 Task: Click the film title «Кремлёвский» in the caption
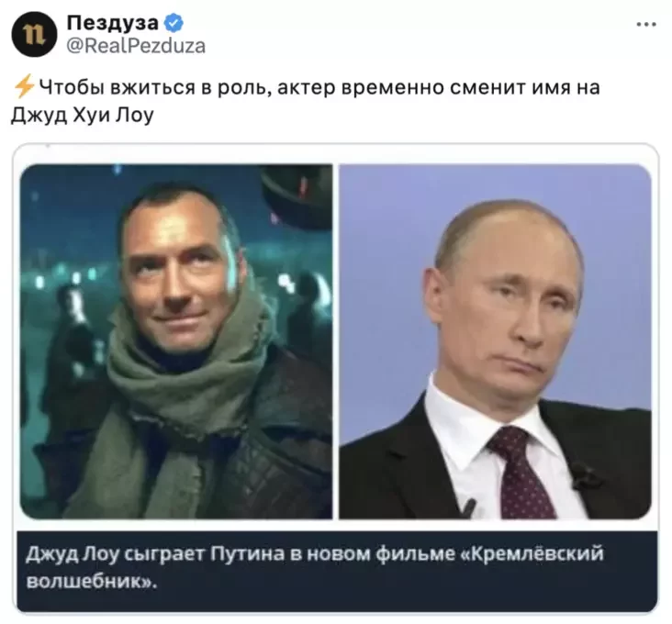(532, 553)
